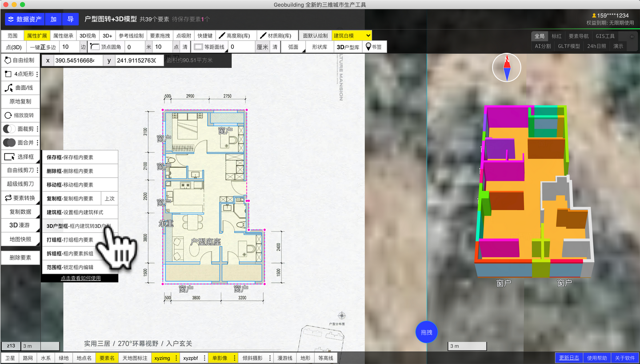
Task: Select the 选择框 selection box tool
Action: click(x=20, y=156)
